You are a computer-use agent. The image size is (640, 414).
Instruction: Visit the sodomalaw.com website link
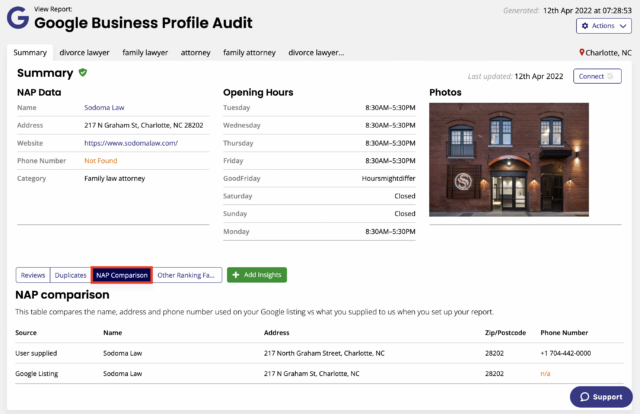[131, 143]
